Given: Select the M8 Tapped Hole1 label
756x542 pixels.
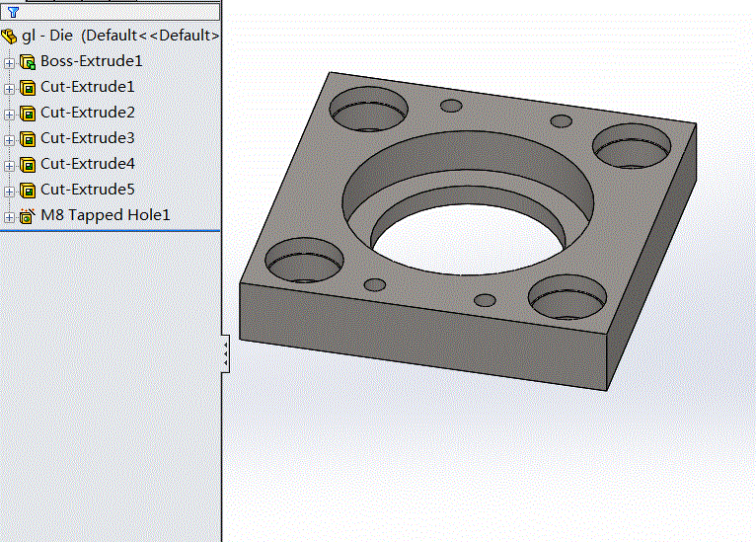Looking at the screenshot, I should pos(106,215).
